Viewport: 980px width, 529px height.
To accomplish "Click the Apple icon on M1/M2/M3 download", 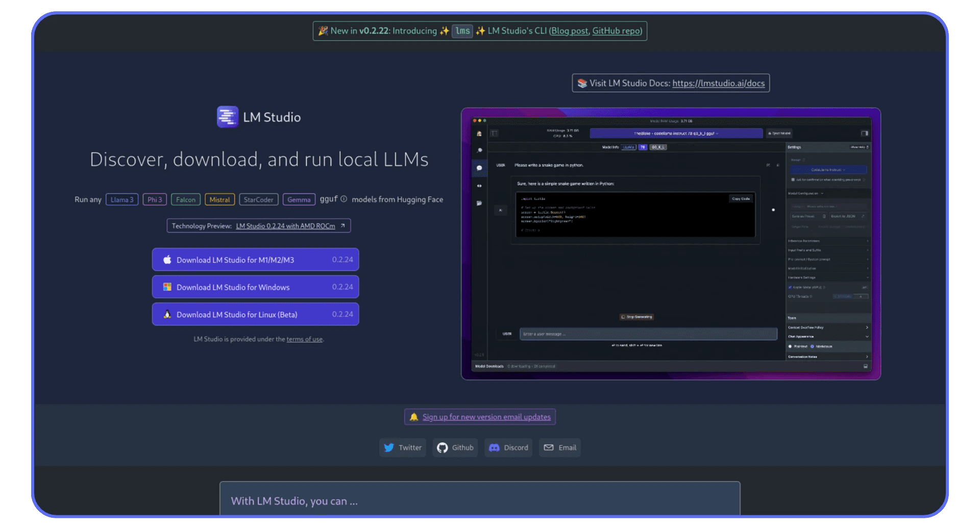I will (167, 260).
